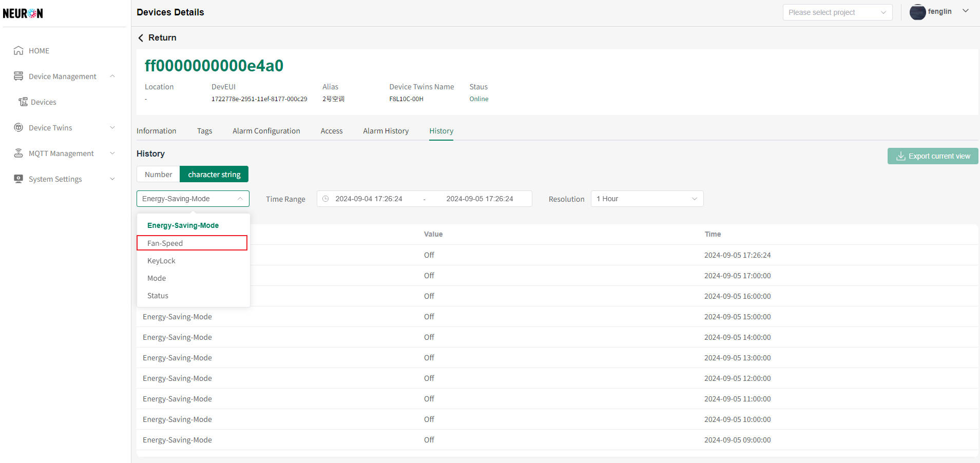
Task: Click the Device Twins icon
Action: (18, 127)
